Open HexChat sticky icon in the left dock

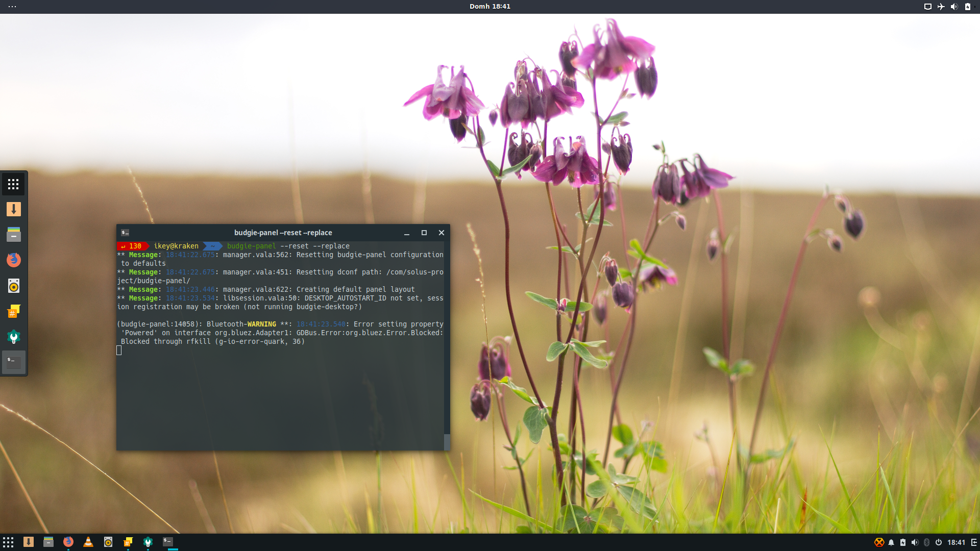pyautogui.click(x=13, y=311)
